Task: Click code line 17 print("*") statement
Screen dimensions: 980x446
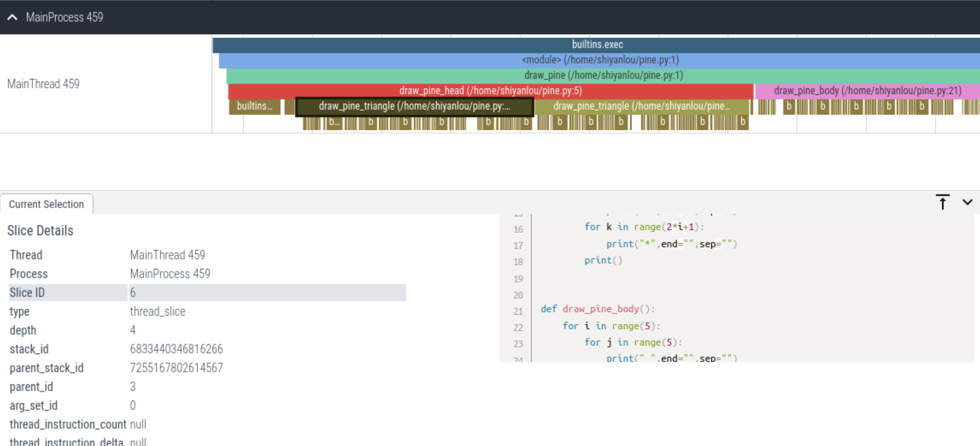Action: coord(672,244)
